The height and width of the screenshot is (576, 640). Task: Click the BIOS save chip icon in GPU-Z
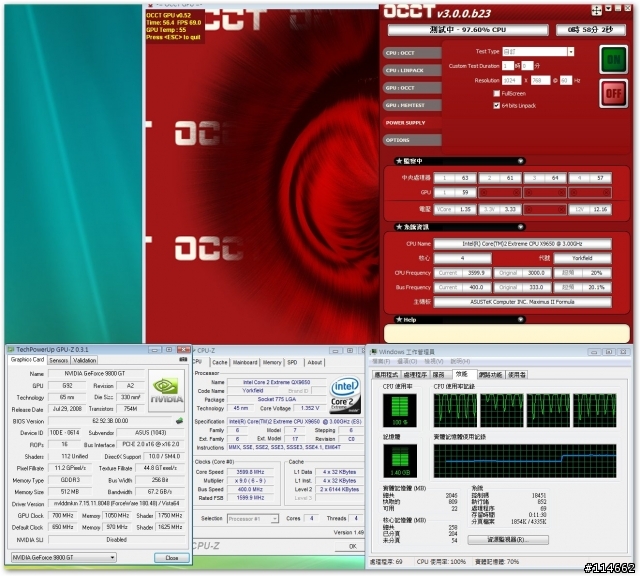tap(179, 420)
